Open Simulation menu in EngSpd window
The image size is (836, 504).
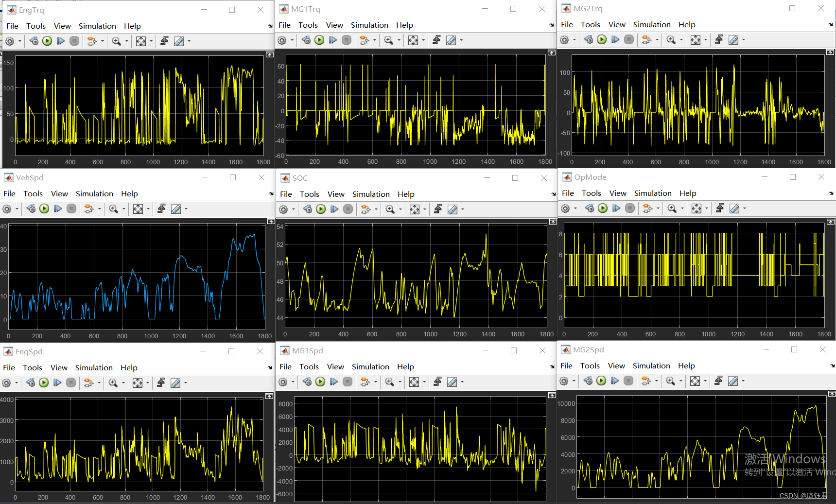[x=94, y=368]
